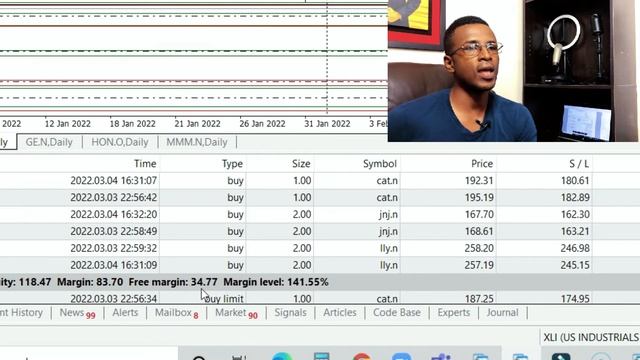Click the cat.n price 195.19

(x=479, y=198)
